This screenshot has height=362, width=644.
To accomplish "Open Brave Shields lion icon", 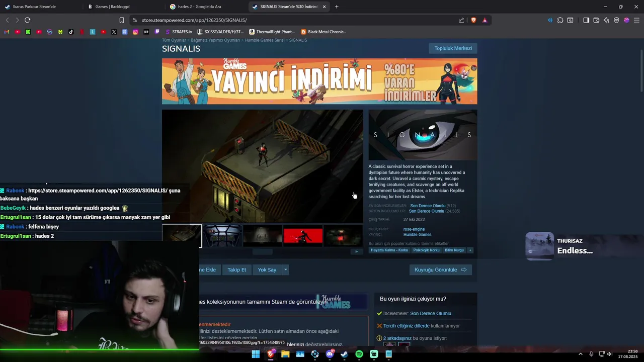I will coord(473,20).
